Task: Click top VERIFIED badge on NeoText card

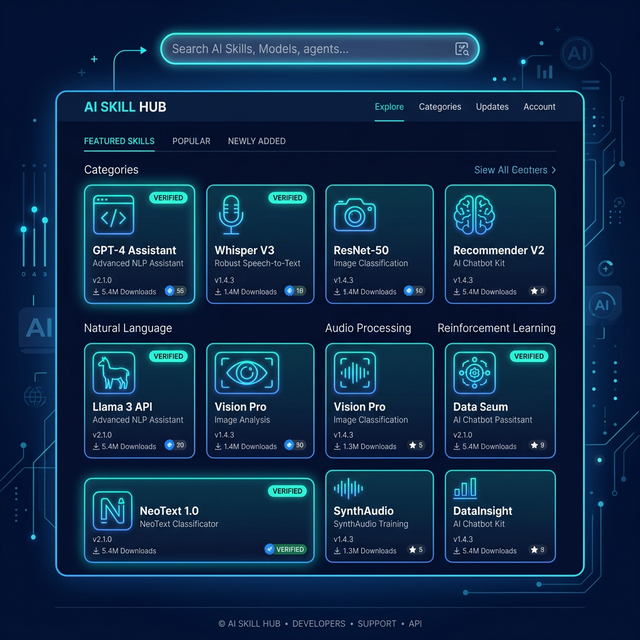Action: point(287,491)
